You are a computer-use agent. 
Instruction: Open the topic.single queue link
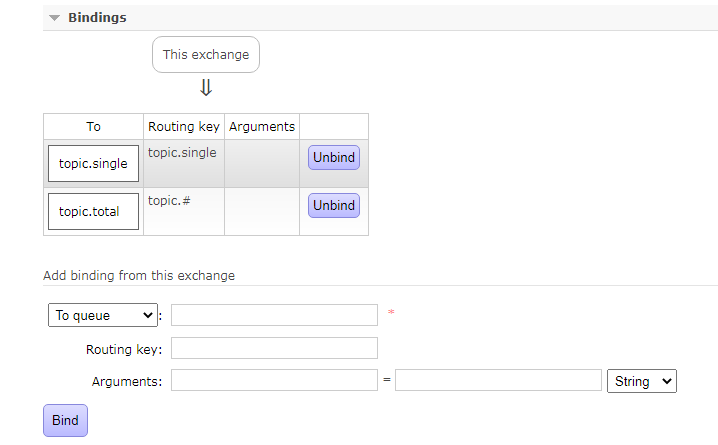[x=93, y=164]
